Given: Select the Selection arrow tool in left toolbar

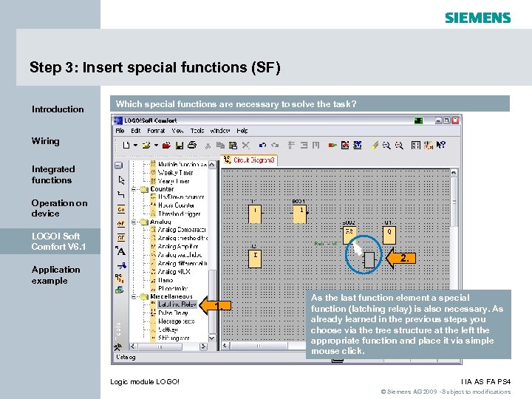Looking at the screenshot, I should tap(121, 180).
